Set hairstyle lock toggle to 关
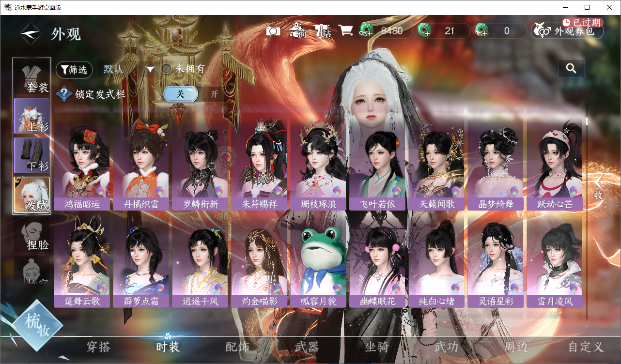The width and height of the screenshot is (621, 364). tap(180, 94)
